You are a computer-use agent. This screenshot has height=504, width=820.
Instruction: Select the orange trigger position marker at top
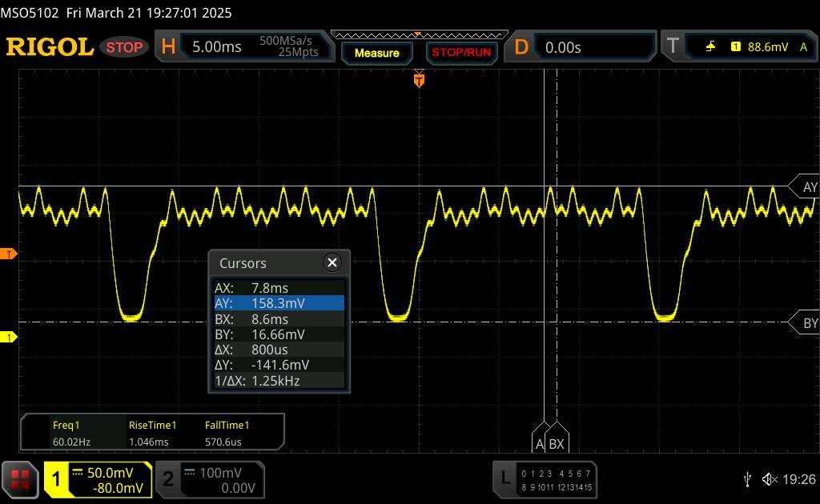click(418, 80)
